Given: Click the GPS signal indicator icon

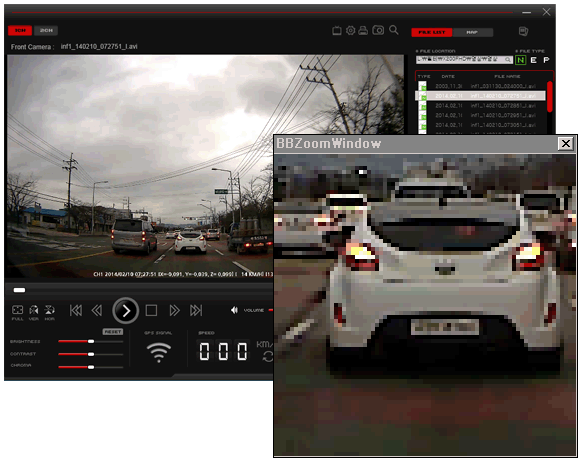Looking at the screenshot, I should coord(158,353).
